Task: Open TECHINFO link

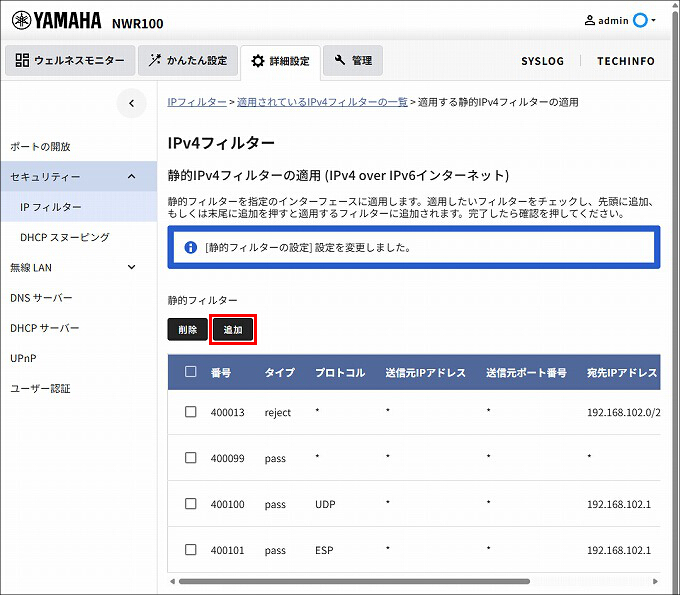Action: 626,61
